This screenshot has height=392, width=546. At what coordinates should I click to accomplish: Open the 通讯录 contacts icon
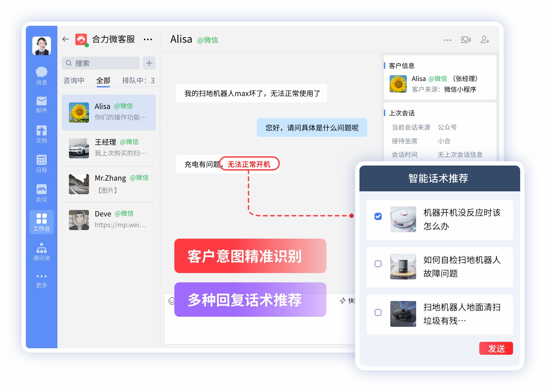click(41, 252)
